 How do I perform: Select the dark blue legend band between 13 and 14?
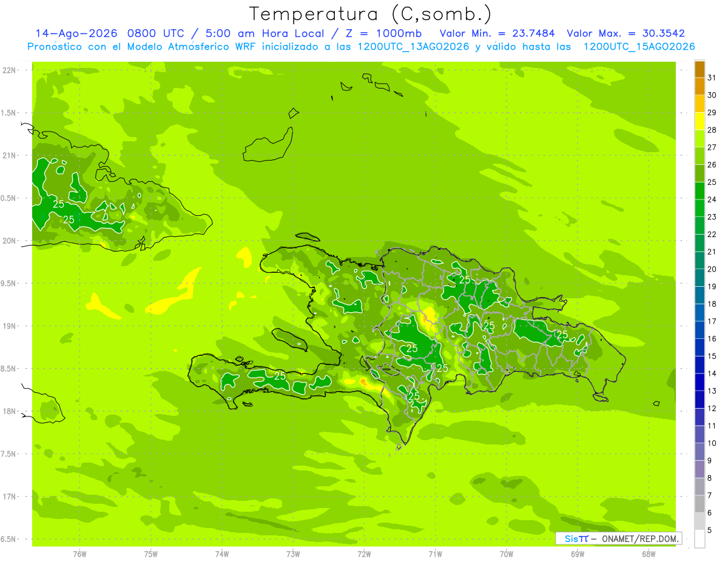699,382
